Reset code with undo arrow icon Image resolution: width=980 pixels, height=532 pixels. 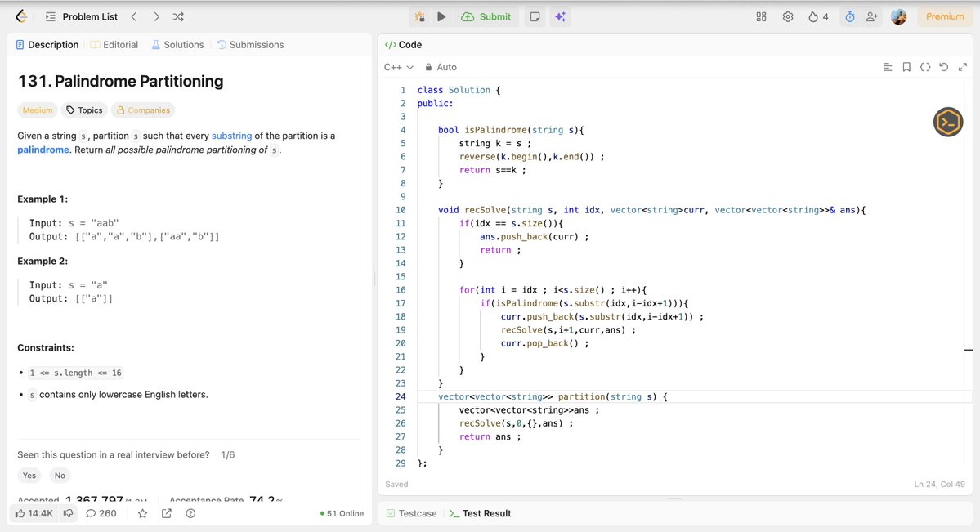(x=944, y=67)
